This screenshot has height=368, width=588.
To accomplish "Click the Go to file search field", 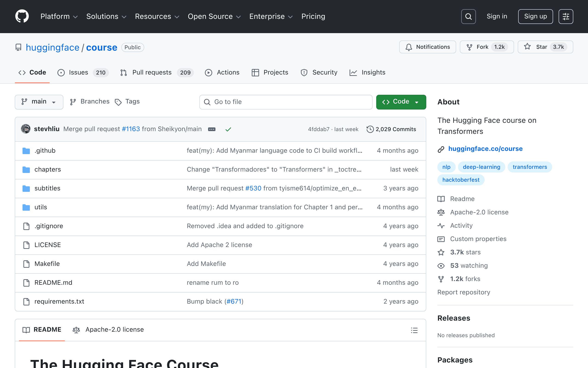I will pos(286,102).
